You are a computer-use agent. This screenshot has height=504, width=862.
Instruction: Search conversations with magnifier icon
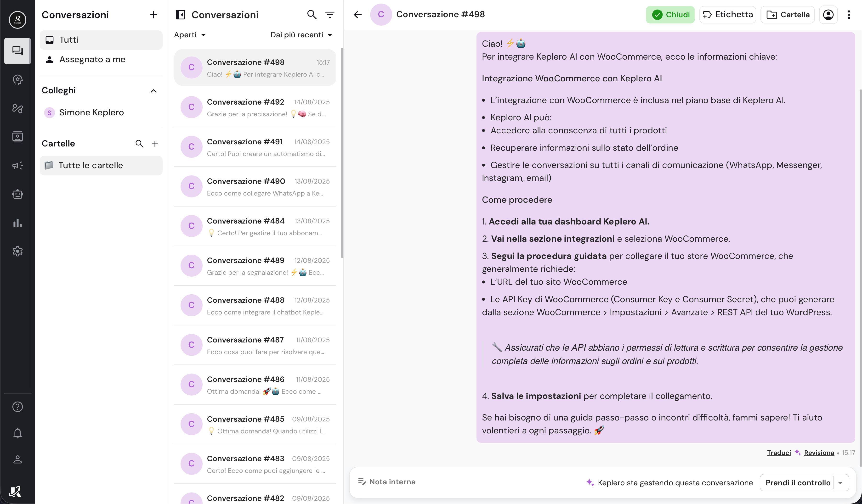click(312, 15)
